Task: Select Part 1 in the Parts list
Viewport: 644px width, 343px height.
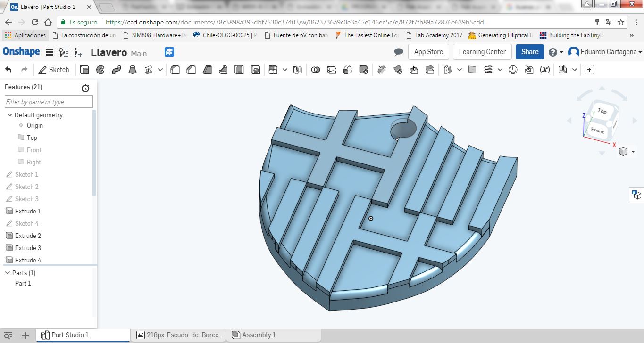Action: tap(23, 283)
